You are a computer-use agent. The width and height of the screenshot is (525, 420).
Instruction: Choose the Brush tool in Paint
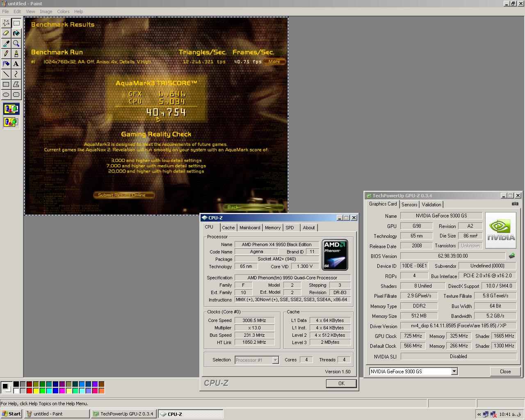pos(16,54)
